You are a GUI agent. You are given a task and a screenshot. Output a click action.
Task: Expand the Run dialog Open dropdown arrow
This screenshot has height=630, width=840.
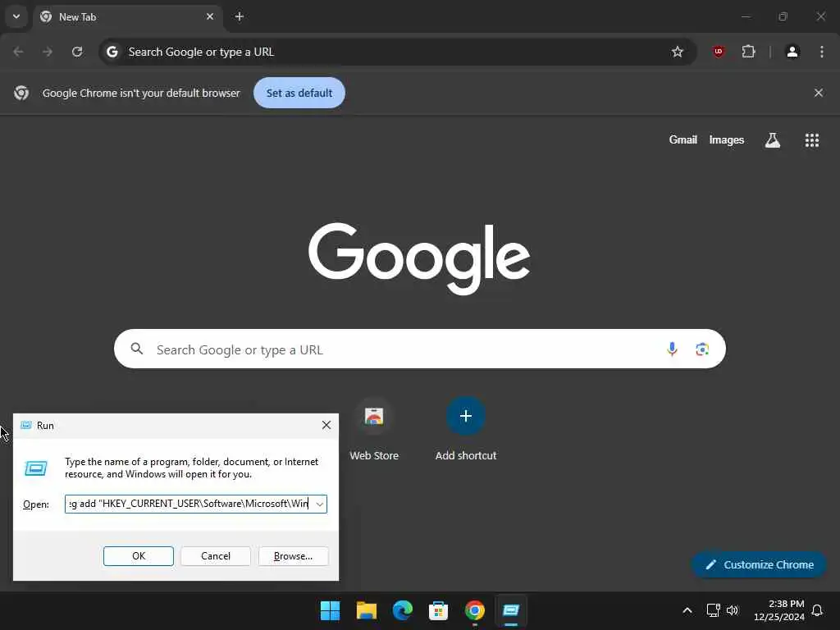[319, 504]
